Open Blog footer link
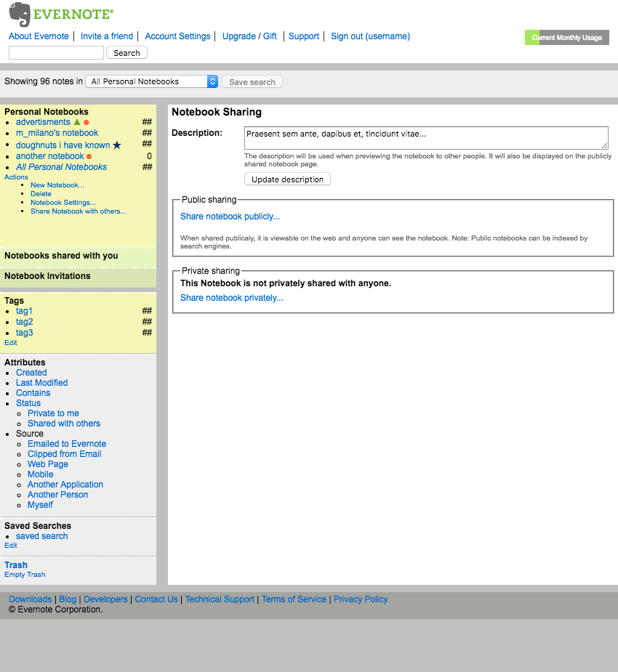The width and height of the screenshot is (618, 672). (68, 599)
